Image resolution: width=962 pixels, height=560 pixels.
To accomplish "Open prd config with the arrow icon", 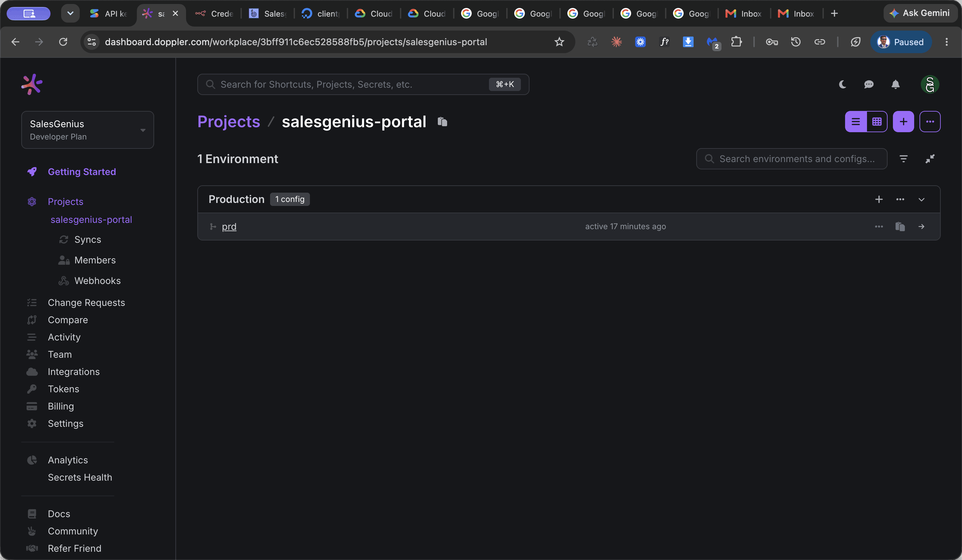I will point(921,227).
